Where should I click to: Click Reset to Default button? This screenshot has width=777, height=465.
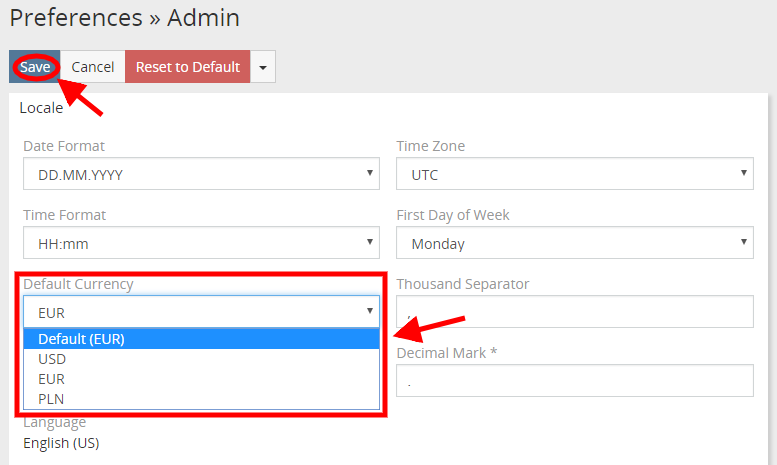click(188, 66)
